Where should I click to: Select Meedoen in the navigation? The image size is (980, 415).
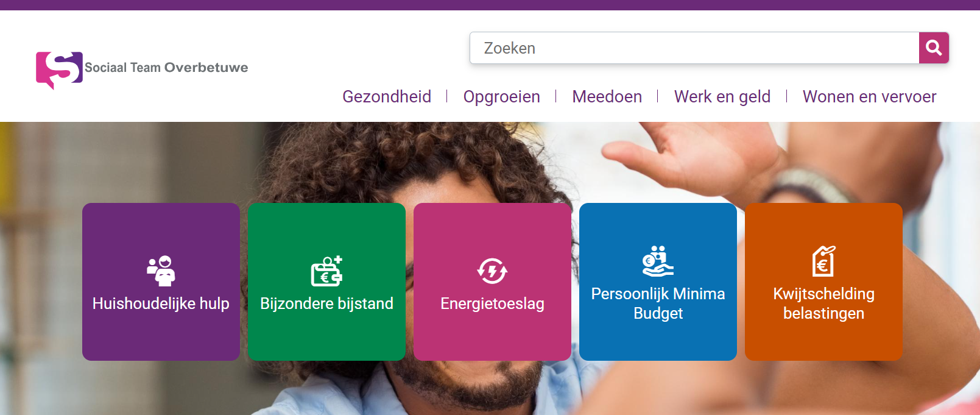click(x=607, y=96)
